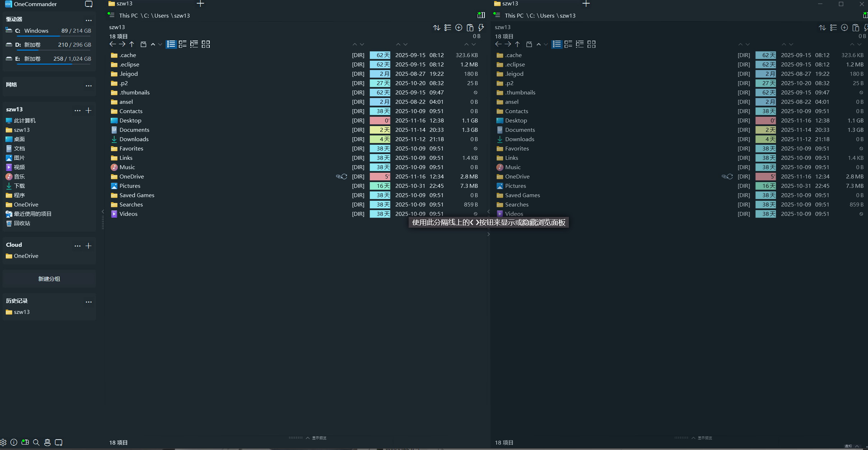Open settings via the gear icon bottom left

[x=3, y=442]
